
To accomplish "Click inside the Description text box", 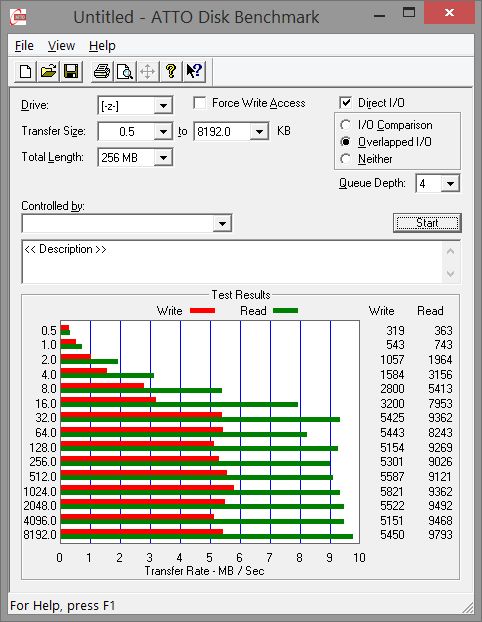I will 232,262.
